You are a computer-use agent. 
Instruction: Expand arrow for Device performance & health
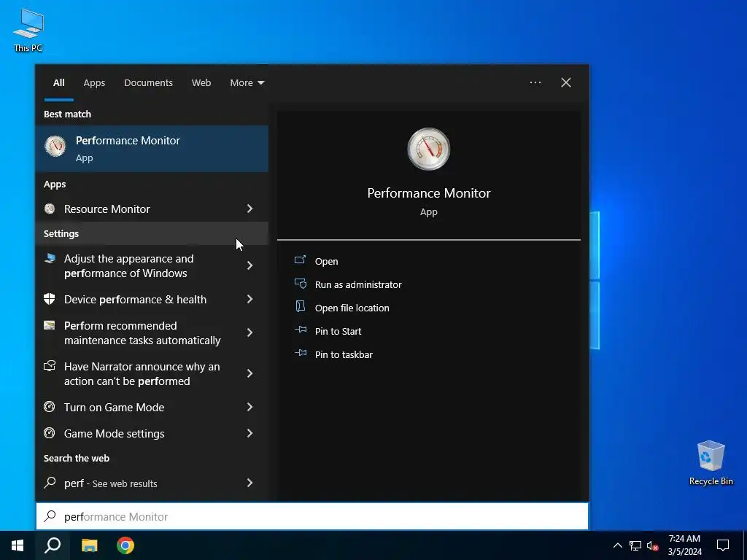click(x=249, y=299)
